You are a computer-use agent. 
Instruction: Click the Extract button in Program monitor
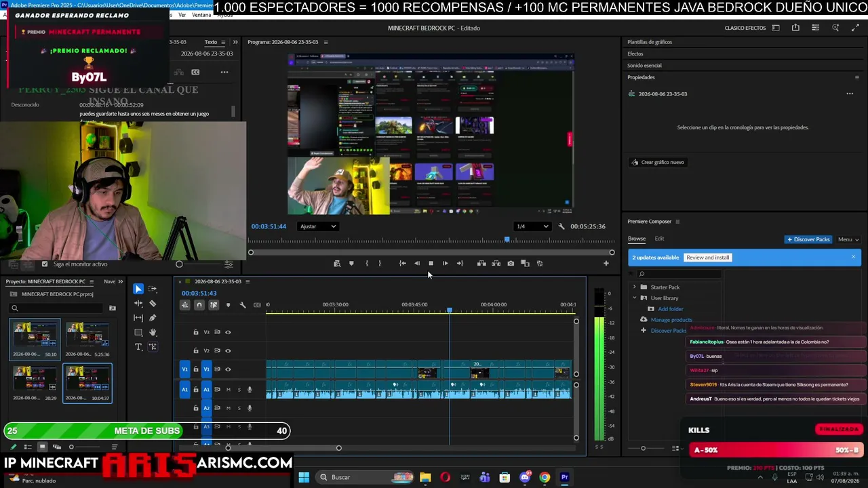pyautogui.click(x=496, y=264)
